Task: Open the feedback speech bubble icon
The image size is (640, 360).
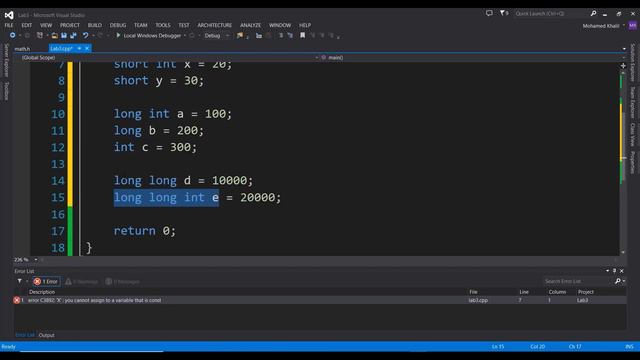Action: (489, 13)
